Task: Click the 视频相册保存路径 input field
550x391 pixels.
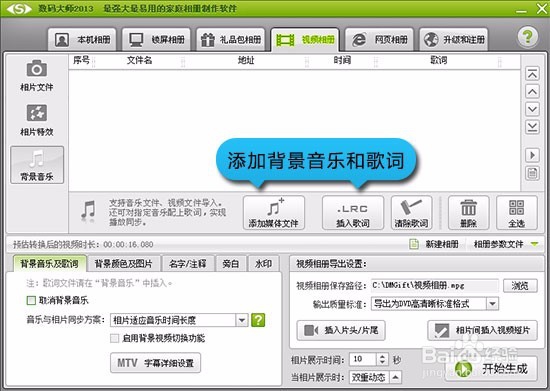Action: 435,285
